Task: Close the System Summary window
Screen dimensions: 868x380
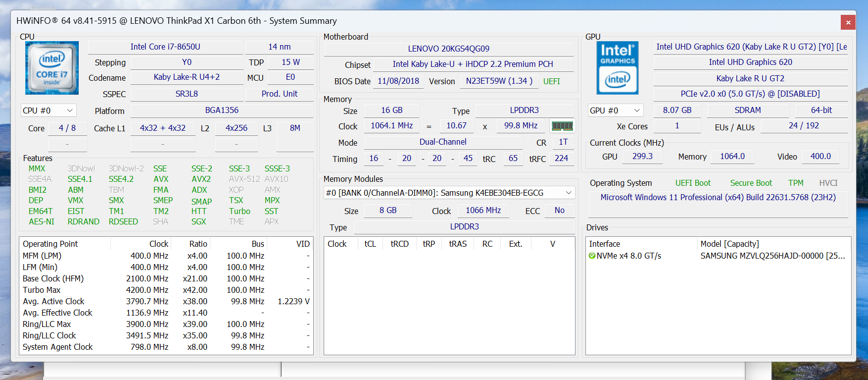Action: click(x=848, y=22)
